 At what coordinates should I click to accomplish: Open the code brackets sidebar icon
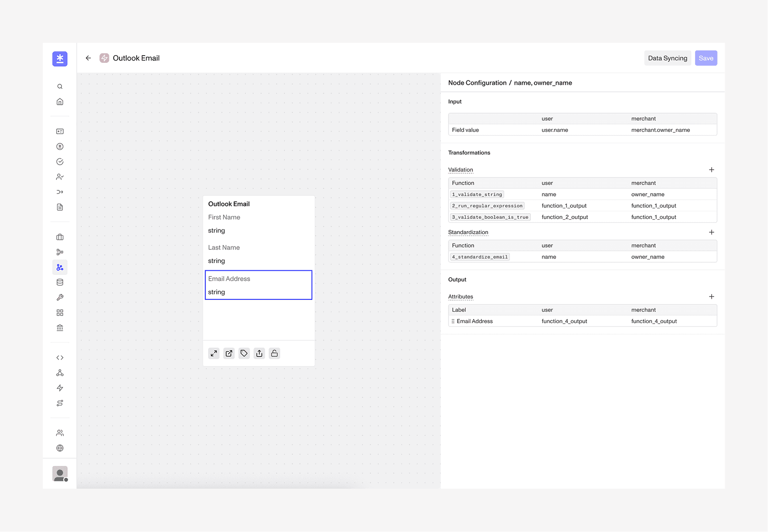click(60, 358)
